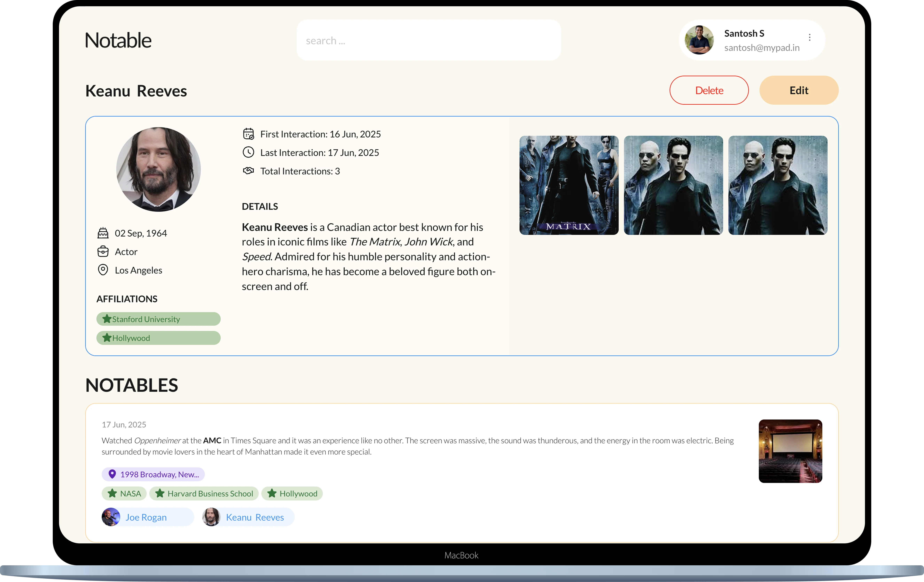
Task: Click the Keanu Reeves page heading
Action: tap(136, 91)
